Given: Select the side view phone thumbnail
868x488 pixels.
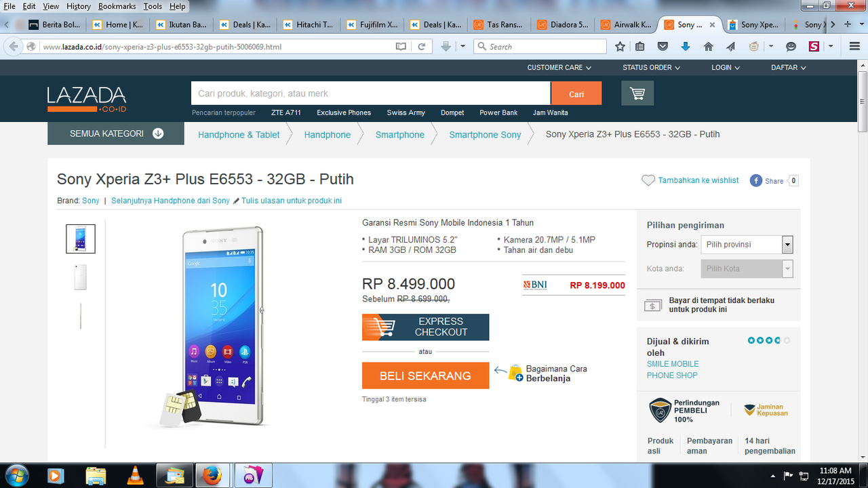Looking at the screenshot, I should click(81, 316).
